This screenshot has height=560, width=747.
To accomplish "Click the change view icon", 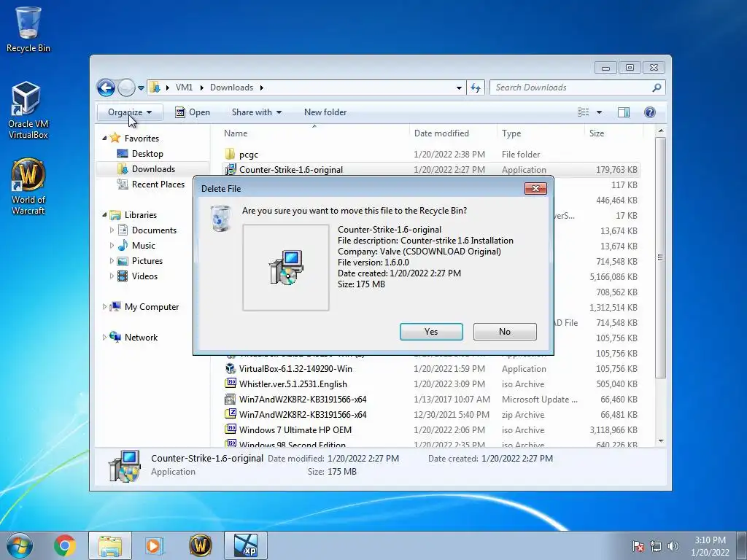I will coord(583,112).
